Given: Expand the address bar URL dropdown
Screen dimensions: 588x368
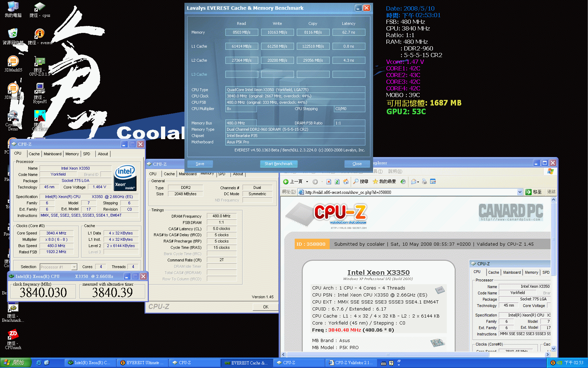Looking at the screenshot, I should [520, 192].
